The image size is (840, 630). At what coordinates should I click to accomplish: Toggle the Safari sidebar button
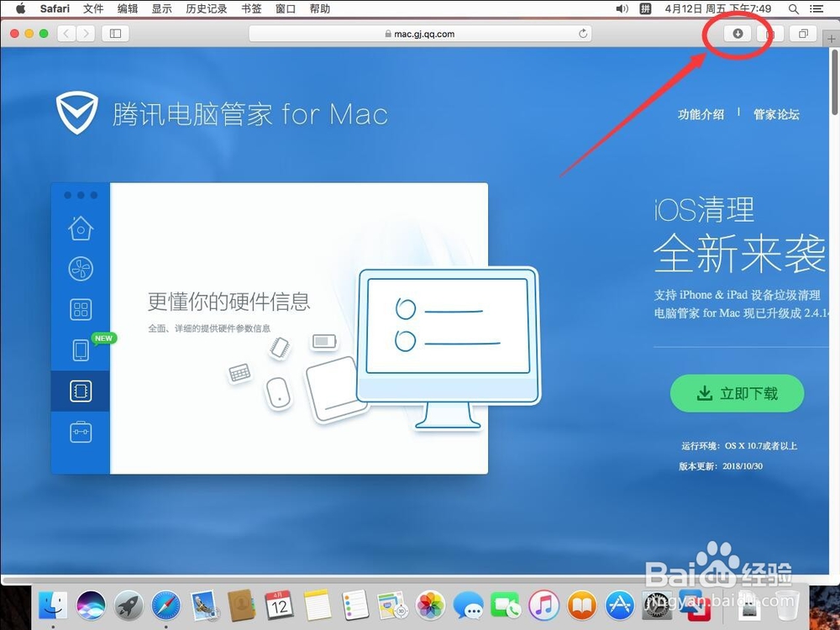pyautogui.click(x=115, y=34)
